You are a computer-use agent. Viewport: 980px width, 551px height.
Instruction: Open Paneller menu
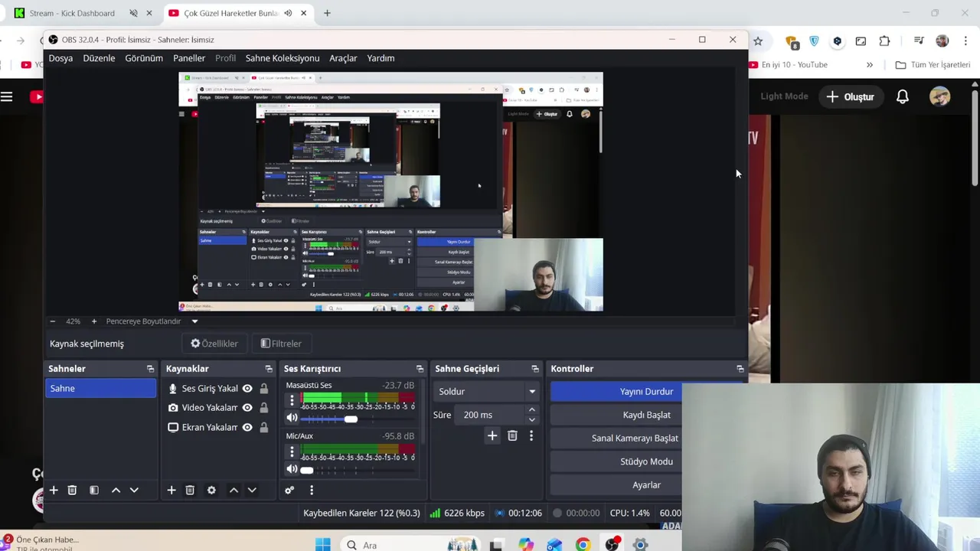pos(189,58)
